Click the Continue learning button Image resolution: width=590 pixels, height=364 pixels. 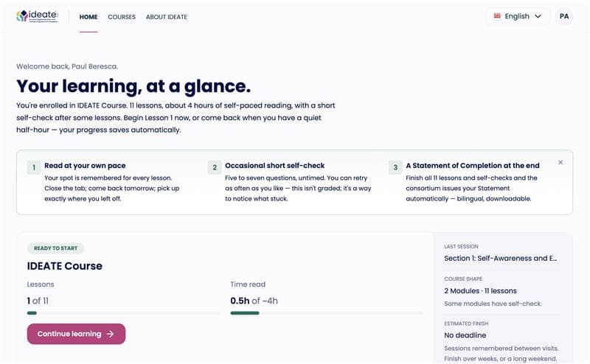tap(76, 334)
